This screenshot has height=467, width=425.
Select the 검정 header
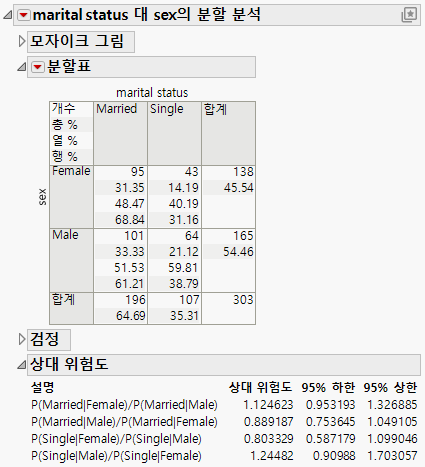click(49, 340)
